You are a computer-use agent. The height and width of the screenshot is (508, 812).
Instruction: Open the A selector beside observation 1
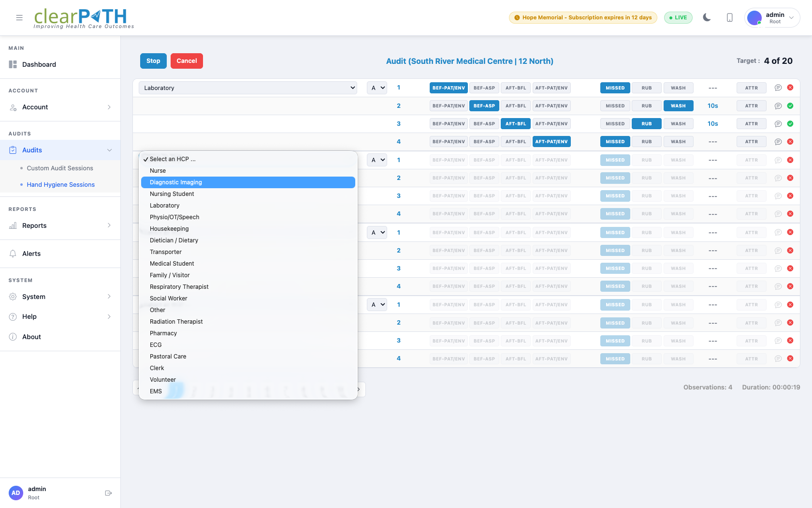click(377, 88)
